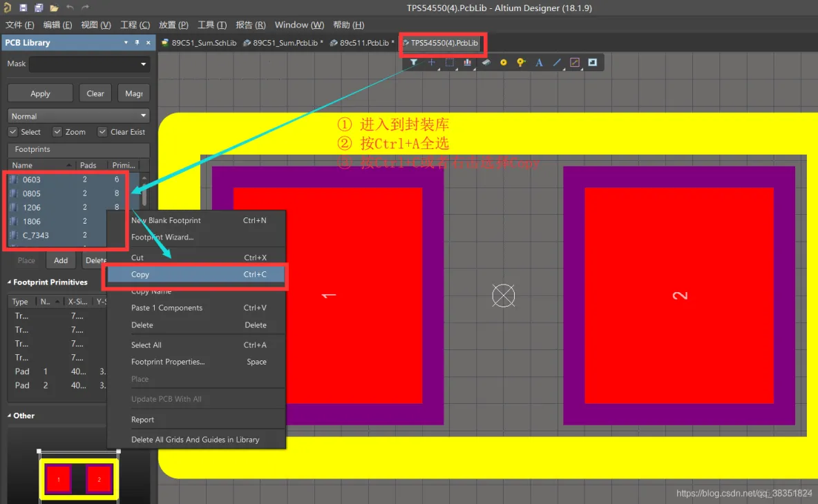Choose Select All in the context menu
This screenshot has height=504, width=818.
pyautogui.click(x=196, y=345)
